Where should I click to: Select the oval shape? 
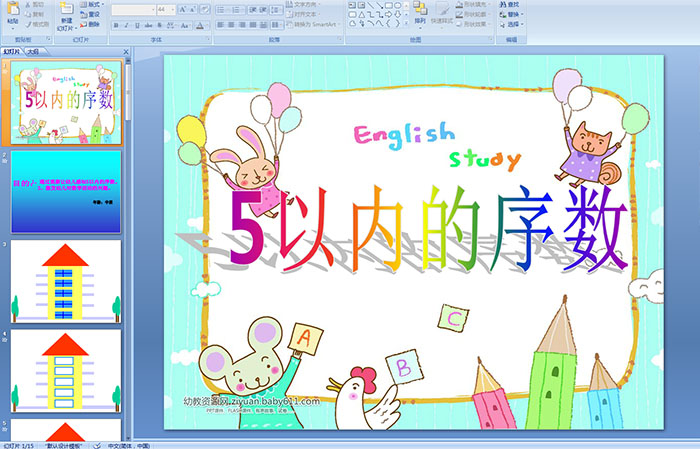pos(398,5)
